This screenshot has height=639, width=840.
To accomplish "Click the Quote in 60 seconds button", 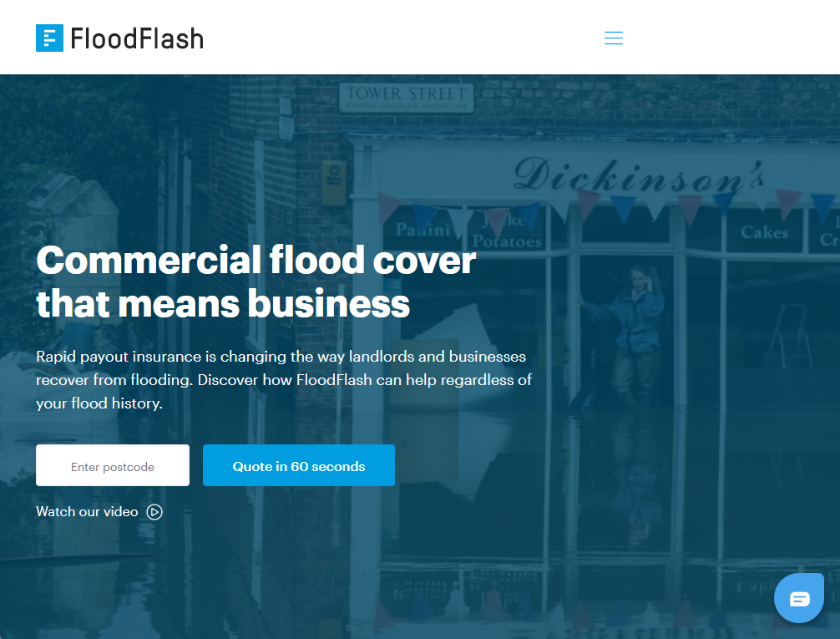I will point(298,465).
